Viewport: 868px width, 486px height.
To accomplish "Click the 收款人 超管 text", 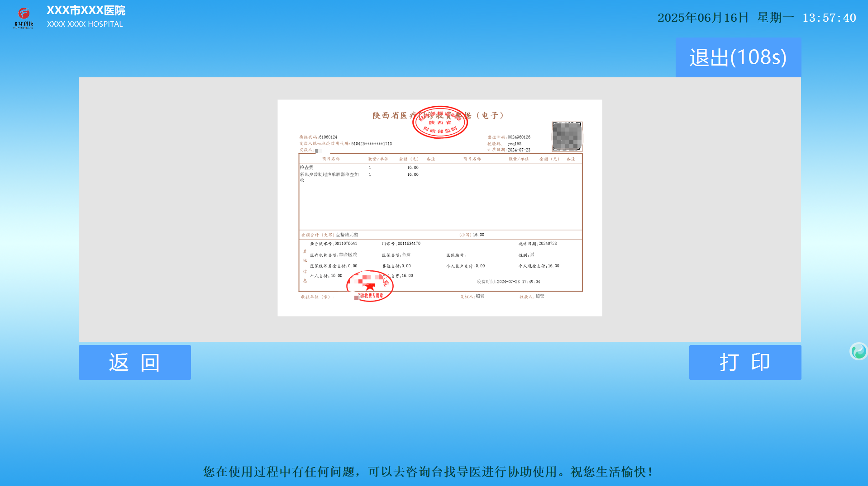I will (532, 297).
